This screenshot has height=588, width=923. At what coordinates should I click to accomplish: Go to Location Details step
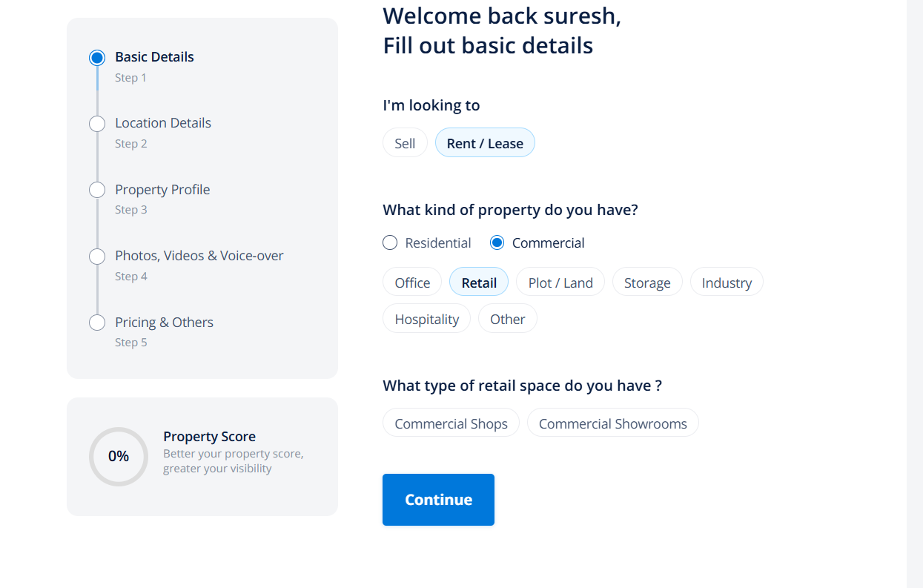(x=163, y=123)
